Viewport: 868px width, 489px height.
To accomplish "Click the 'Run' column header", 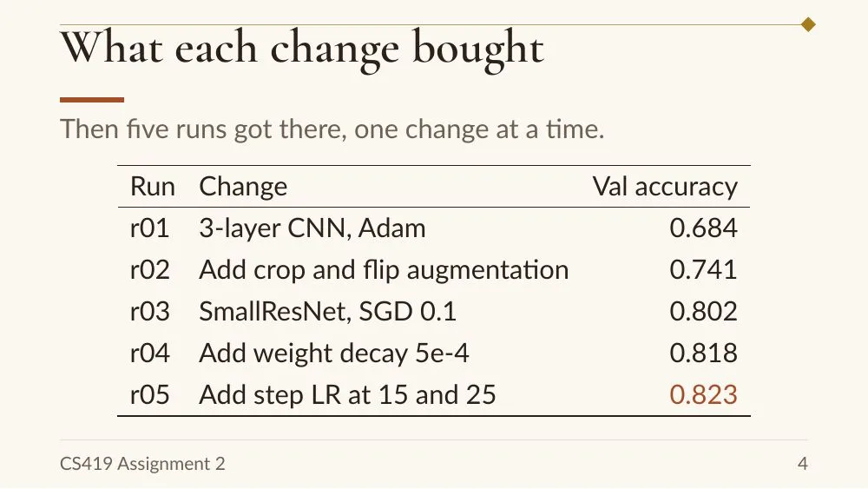I will (x=153, y=186).
